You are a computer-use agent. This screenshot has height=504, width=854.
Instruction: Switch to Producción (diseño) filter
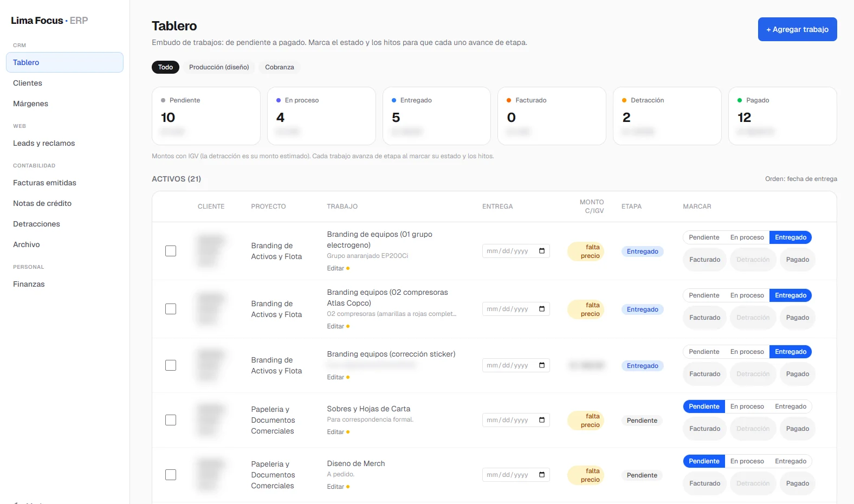(x=219, y=67)
